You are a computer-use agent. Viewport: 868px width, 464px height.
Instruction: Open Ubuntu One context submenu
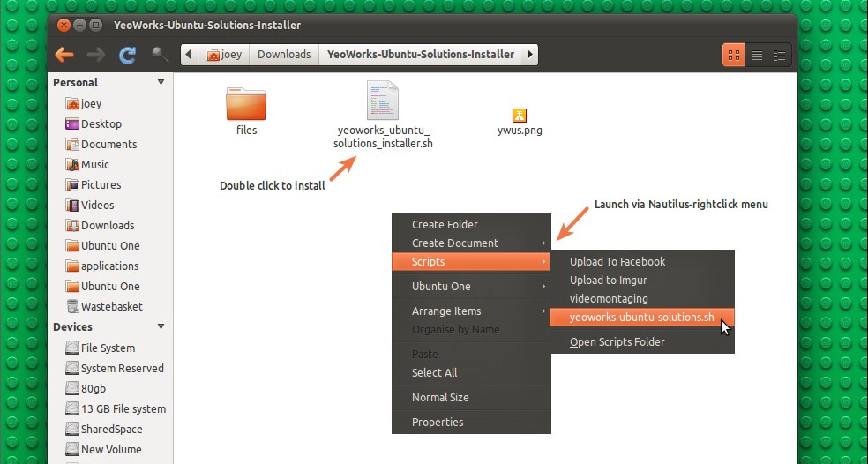(x=471, y=287)
